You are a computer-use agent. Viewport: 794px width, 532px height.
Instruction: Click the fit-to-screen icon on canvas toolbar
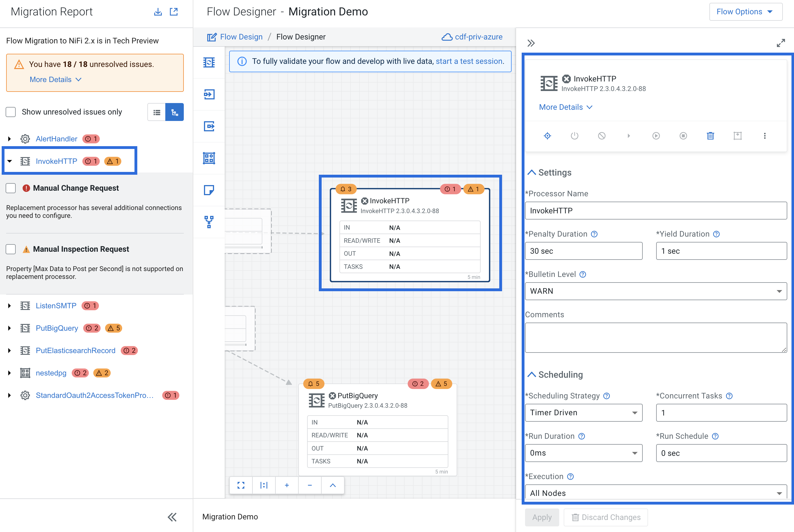[241, 485]
